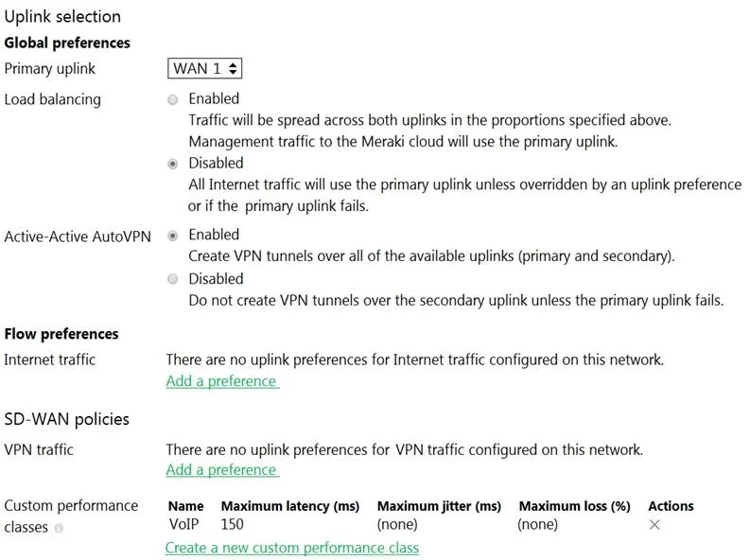This screenshot has height=560, width=750.
Task: Open the Primary uplink WAN 1 dropdown
Action: (204, 68)
